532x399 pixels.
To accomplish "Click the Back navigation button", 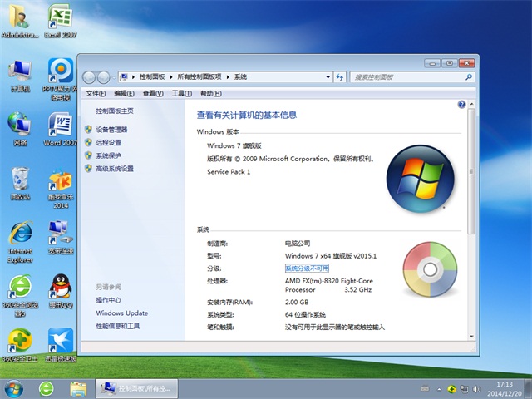I will point(89,77).
